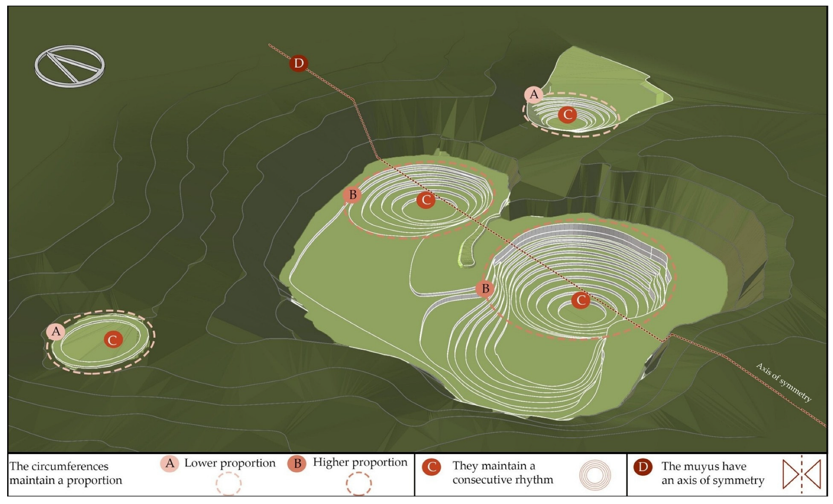Select the light dashed circle under Lower proportion
Image resolution: width=833 pixels, height=504 pixels.
pos(228,484)
